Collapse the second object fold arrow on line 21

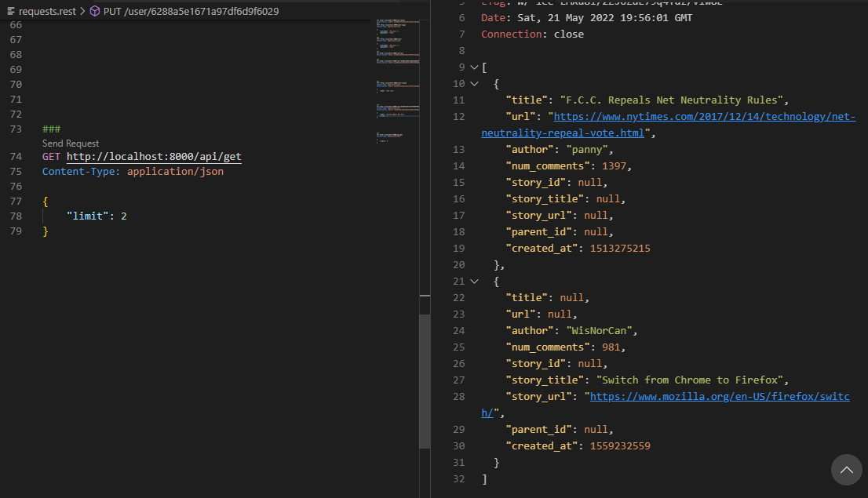click(474, 281)
